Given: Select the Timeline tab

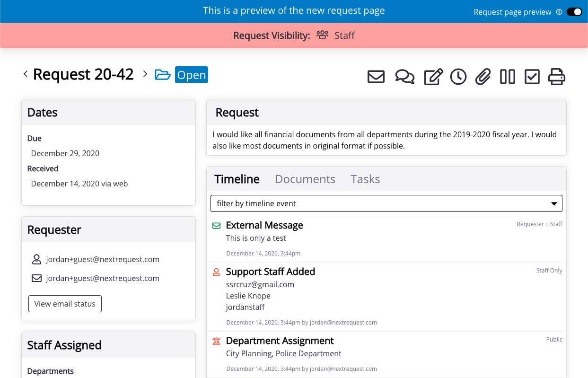Looking at the screenshot, I should click(x=237, y=179).
